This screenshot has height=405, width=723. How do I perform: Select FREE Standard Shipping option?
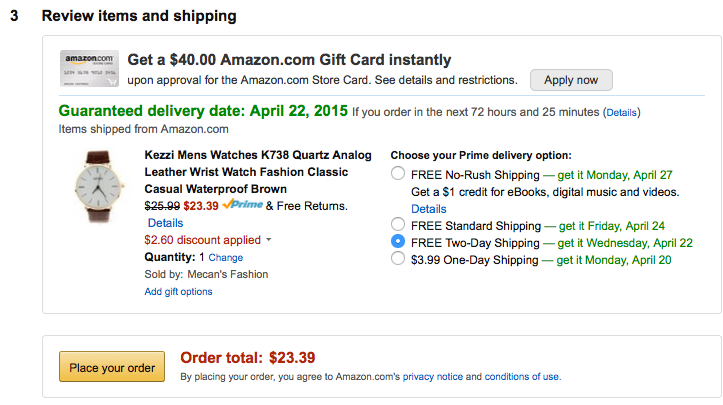pos(399,225)
